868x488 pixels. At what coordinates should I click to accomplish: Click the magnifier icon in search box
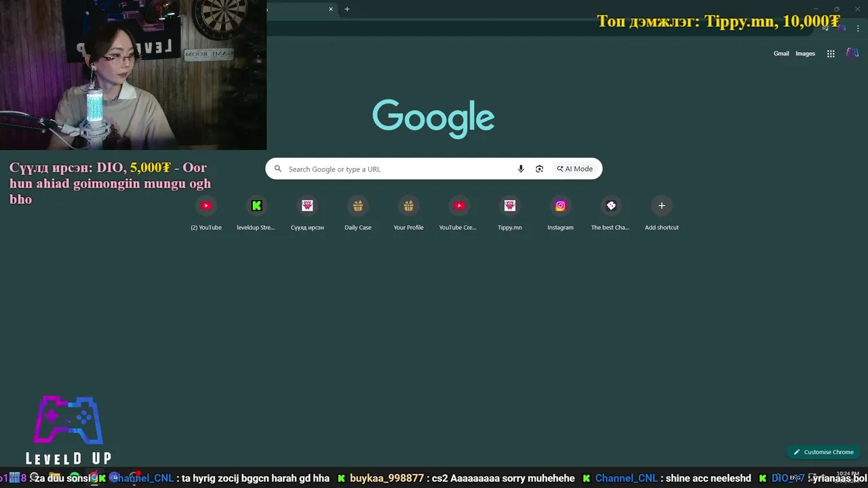(x=278, y=169)
